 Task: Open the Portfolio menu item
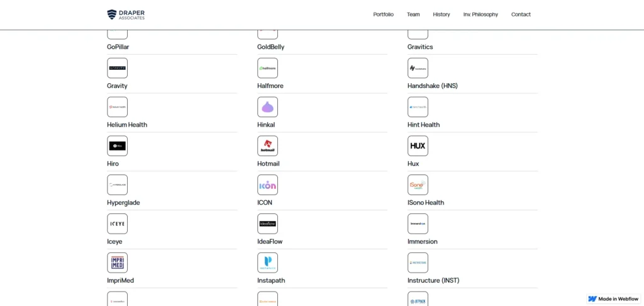click(x=383, y=14)
